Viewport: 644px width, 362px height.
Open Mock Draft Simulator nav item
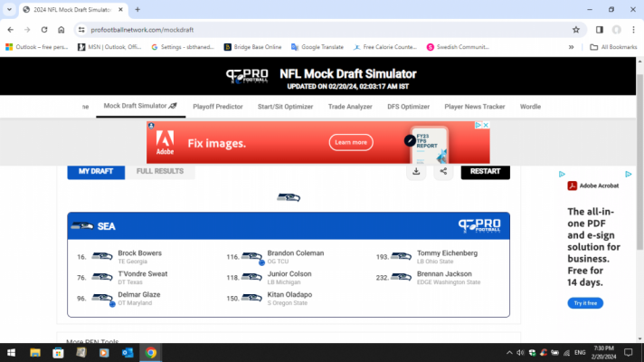(140, 106)
